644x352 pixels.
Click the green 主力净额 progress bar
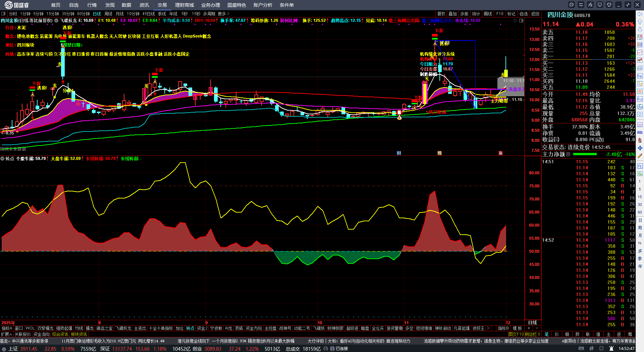[585, 154]
